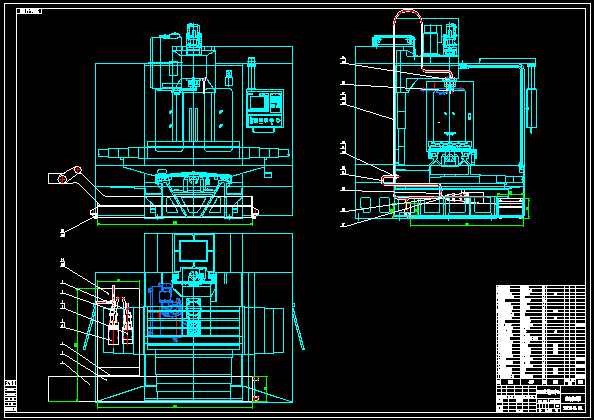The width and height of the screenshot is (594, 420).
Task: Click the drawing number box in top-left corner
Action: point(29,11)
